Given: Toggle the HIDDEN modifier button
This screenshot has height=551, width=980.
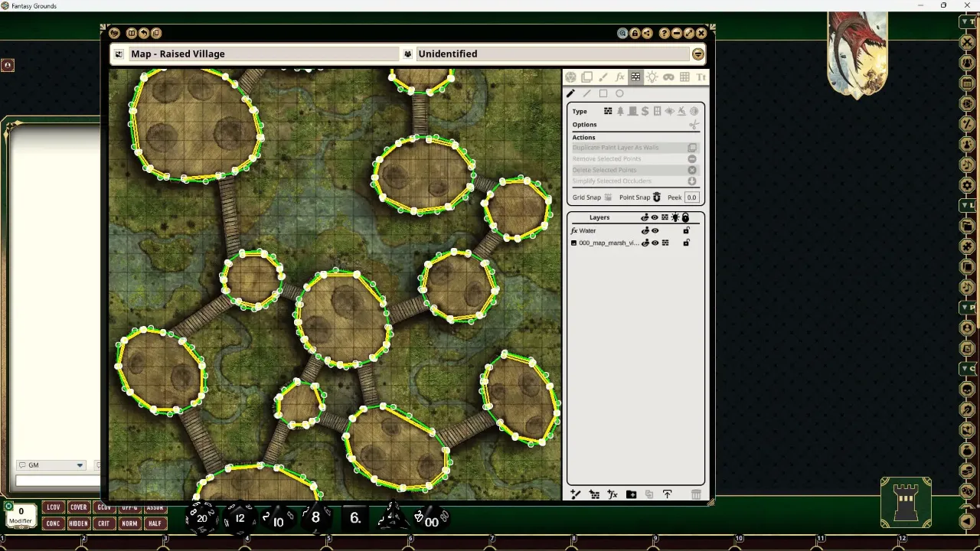Looking at the screenshot, I should pyautogui.click(x=78, y=523).
